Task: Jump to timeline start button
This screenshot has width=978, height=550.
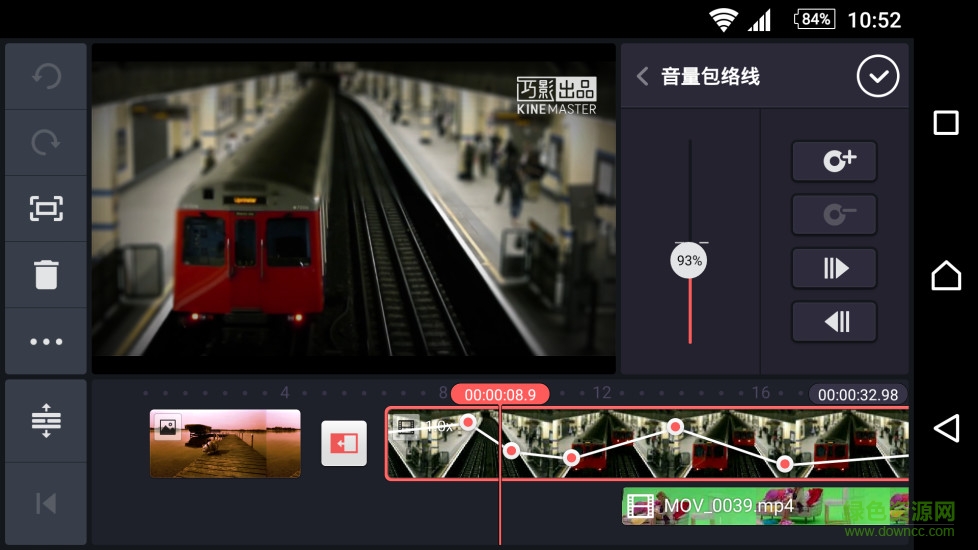Action: coord(46,503)
